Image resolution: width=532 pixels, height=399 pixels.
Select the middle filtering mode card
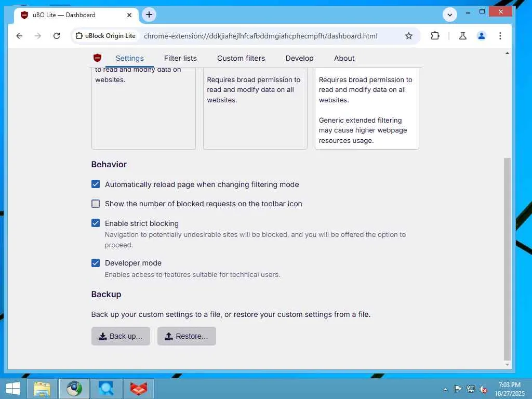[x=255, y=108]
